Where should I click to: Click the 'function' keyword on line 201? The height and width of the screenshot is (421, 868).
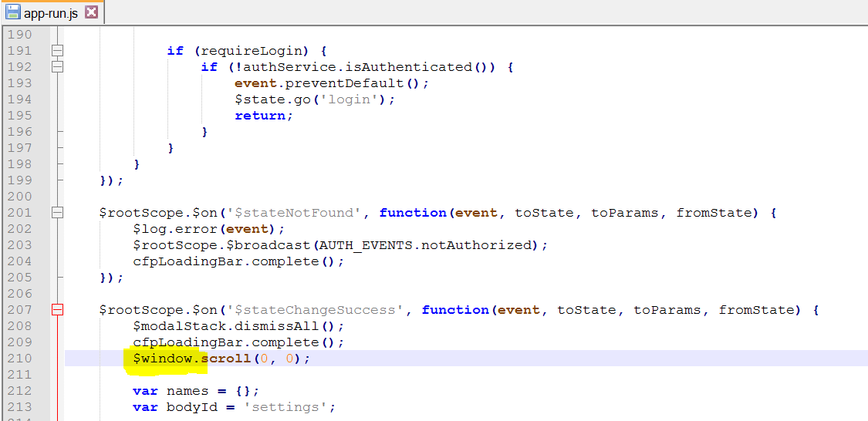(413, 213)
